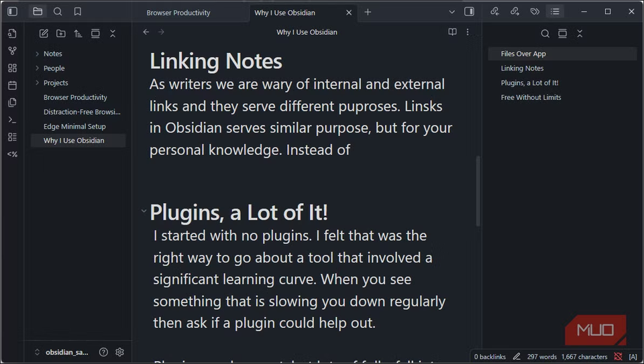This screenshot has height=364, width=644.
Task: Toggle the right sidebar
Action: 469,11
